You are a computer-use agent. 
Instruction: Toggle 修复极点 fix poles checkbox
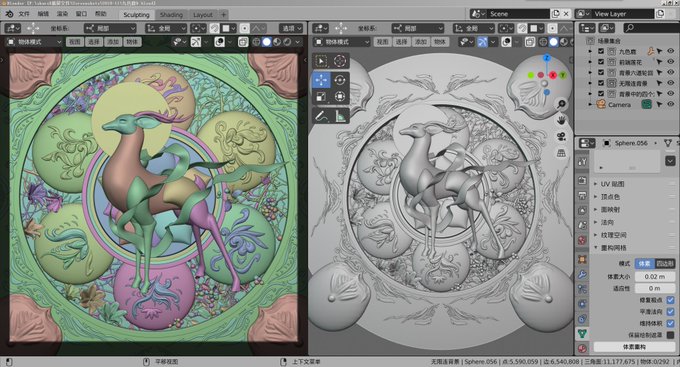tap(670, 300)
